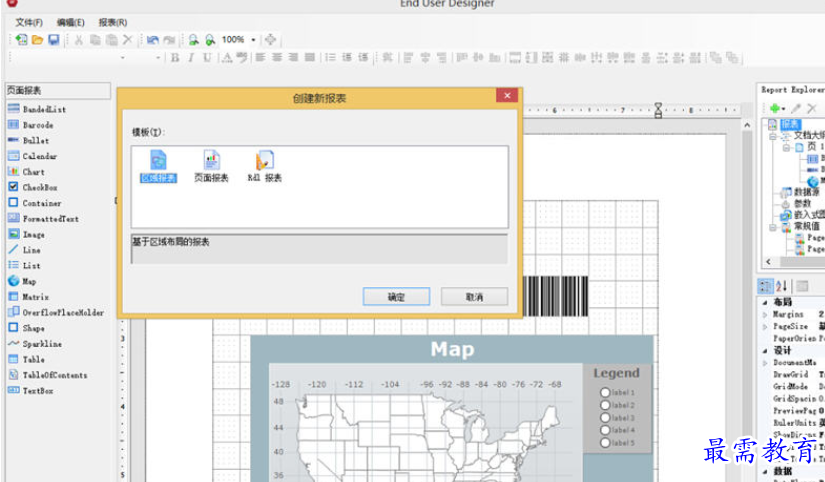
Task: Select the Sparkline control in toolbox
Action: (x=40, y=343)
